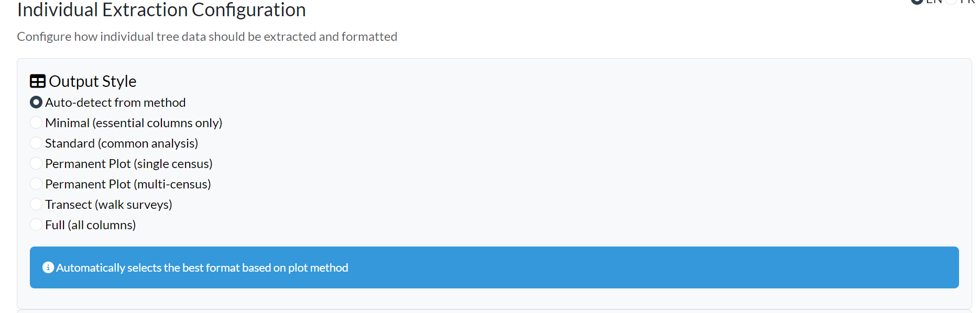Image resolution: width=980 pixels, height=313 pixels.
Task: Click the Transect (walk surveys) label
Action: 108,204
